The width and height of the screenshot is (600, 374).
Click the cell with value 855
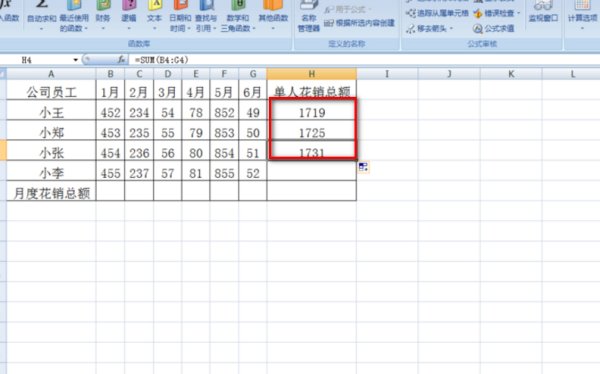pyautogui.click(x=224, y=171)
